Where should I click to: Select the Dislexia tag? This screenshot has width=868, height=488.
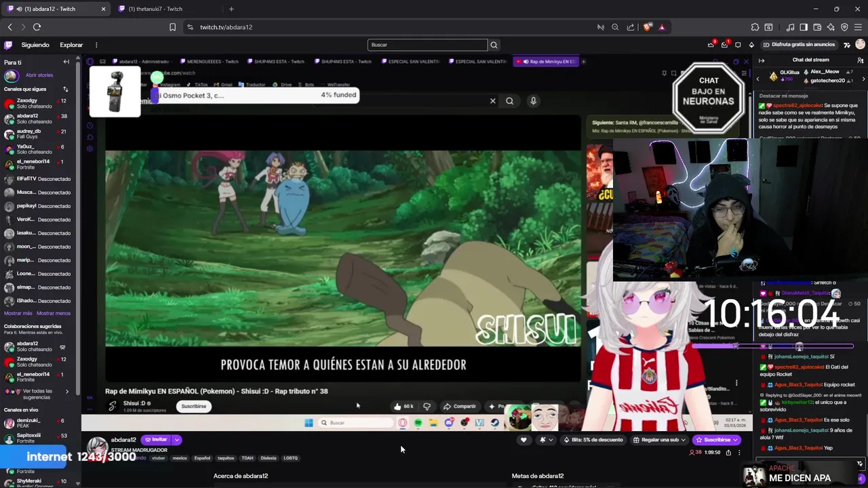(x=269, y=458)
